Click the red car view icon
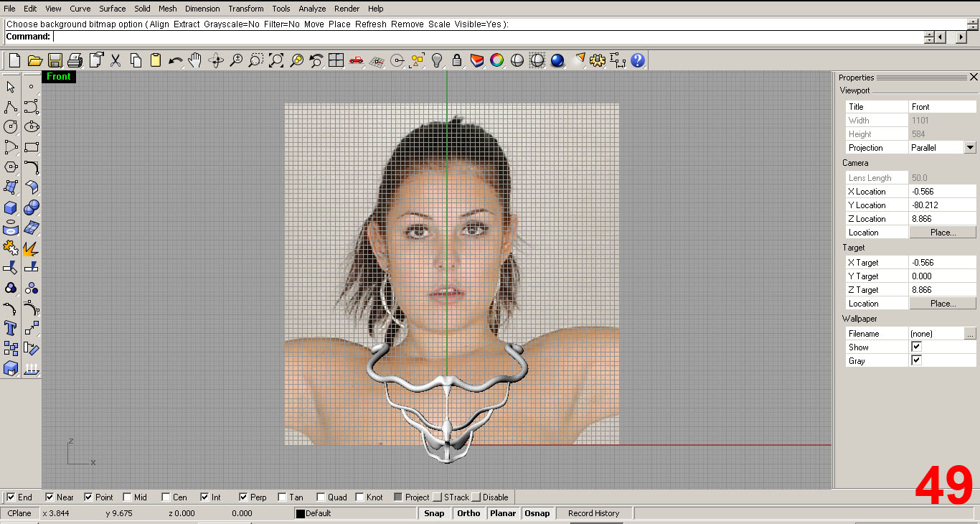This screenshot has height=524, width=980. (356, 60)
